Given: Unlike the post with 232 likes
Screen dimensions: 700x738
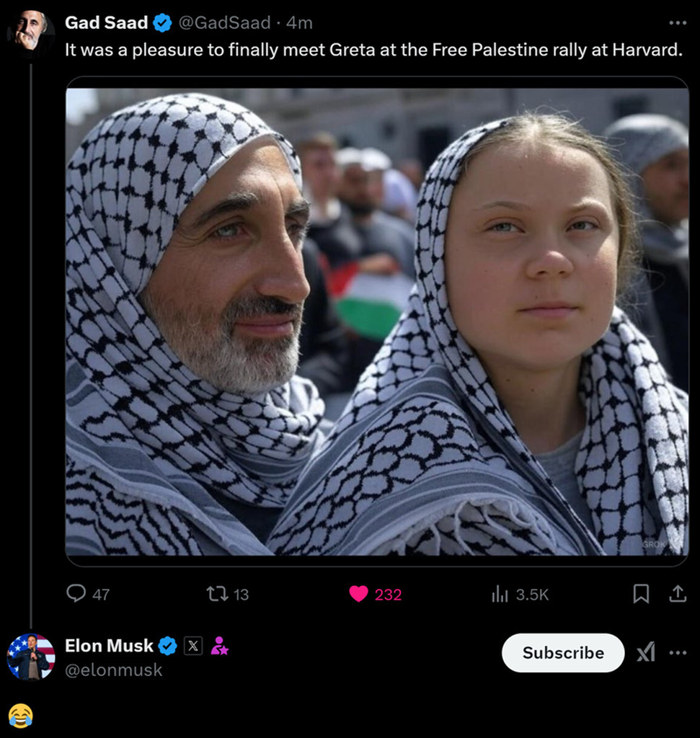Looking at the screenshot, I should (x=359, y=594).
